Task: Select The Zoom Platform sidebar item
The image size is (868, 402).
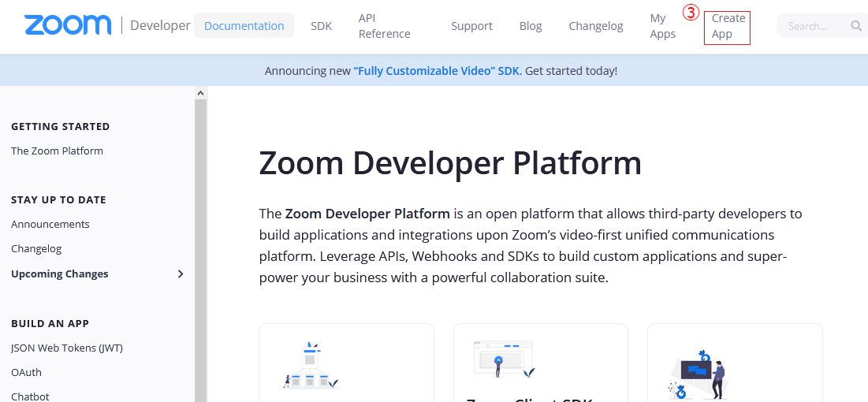Action: point(57,151)
